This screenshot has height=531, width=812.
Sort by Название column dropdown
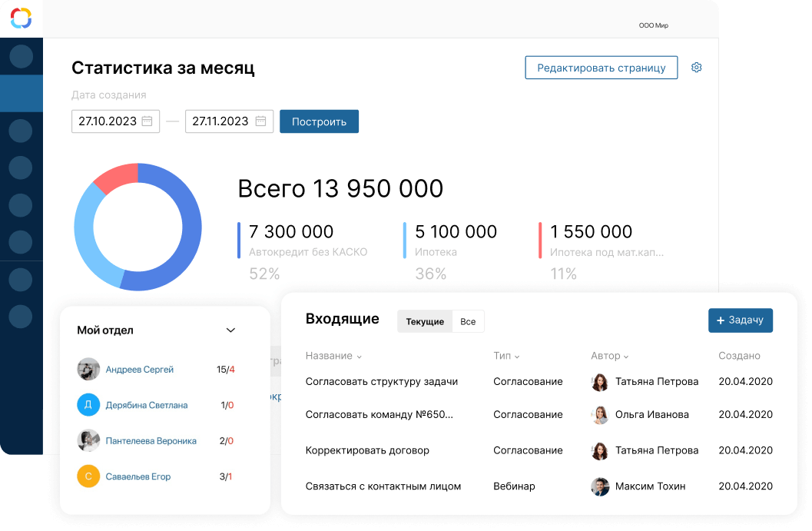333,356
